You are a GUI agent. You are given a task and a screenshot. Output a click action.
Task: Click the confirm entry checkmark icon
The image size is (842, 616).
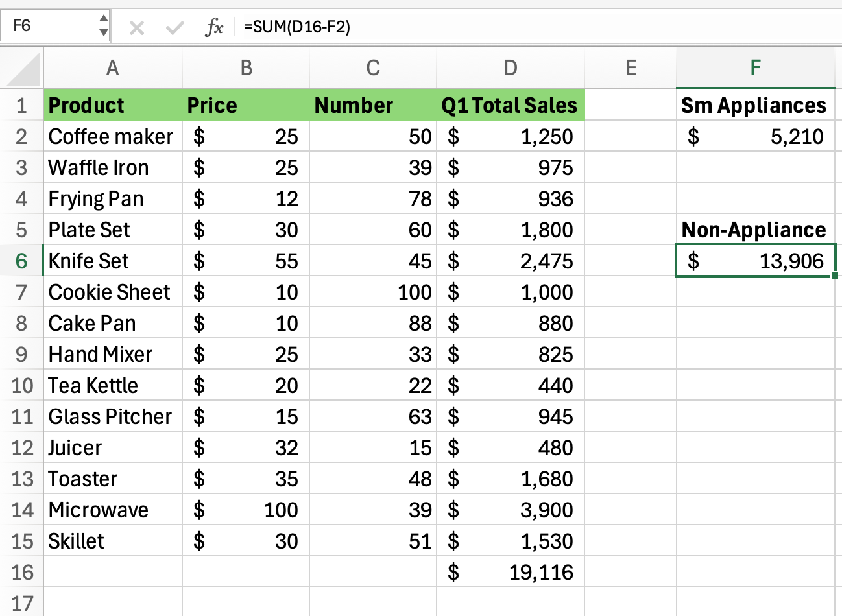point(174,27)
